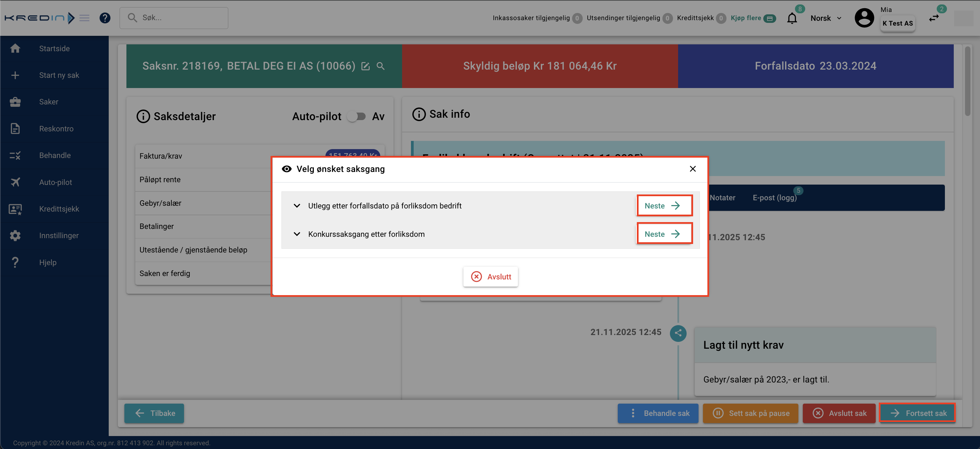
Task: Expand Konkurssaksgang etter forliksdom chevron
Action: tap(297, 234)
